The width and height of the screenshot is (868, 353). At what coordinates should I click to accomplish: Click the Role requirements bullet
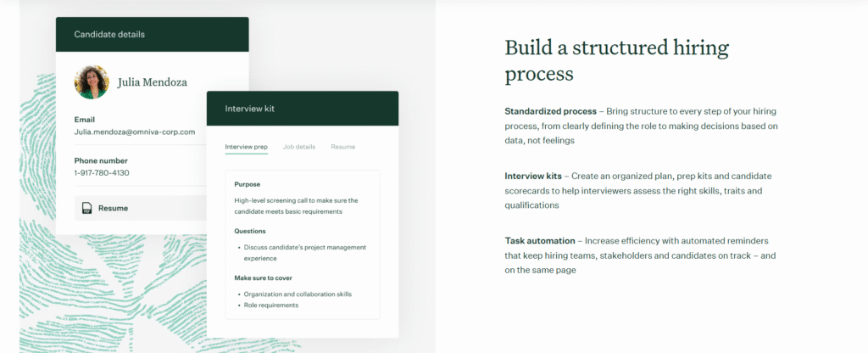(270, 305)
